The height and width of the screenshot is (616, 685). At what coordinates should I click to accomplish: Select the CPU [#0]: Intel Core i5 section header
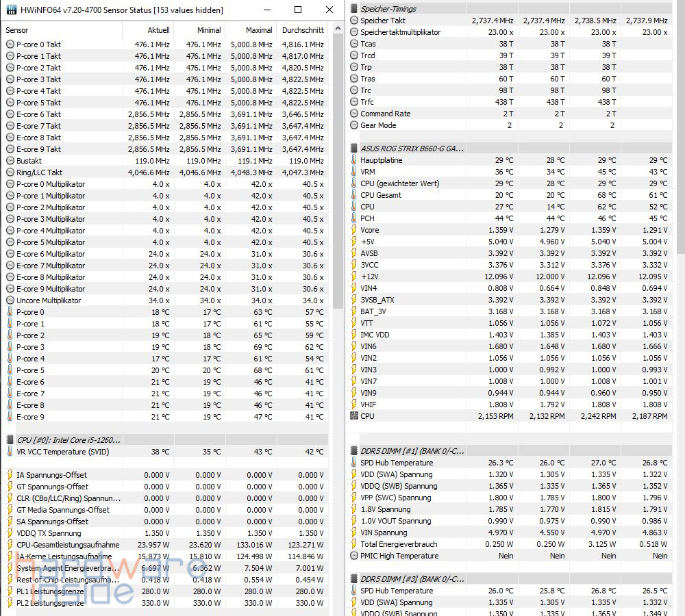pos(68,440)
